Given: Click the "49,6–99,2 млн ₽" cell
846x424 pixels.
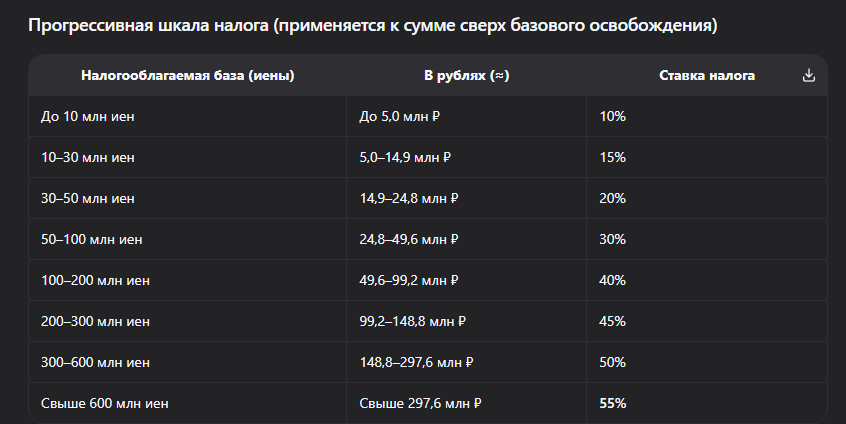Looking at the screenshot, I should coord(408,280).
